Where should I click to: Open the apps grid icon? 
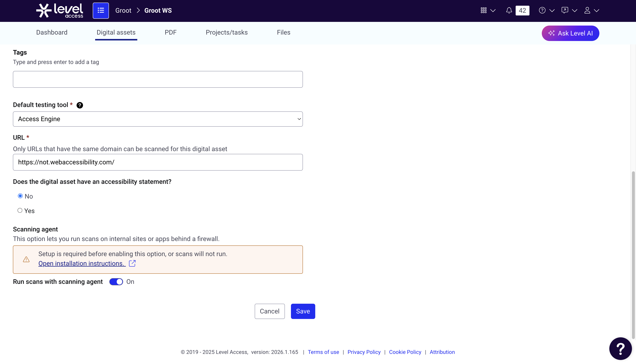(x=484, y=10)
